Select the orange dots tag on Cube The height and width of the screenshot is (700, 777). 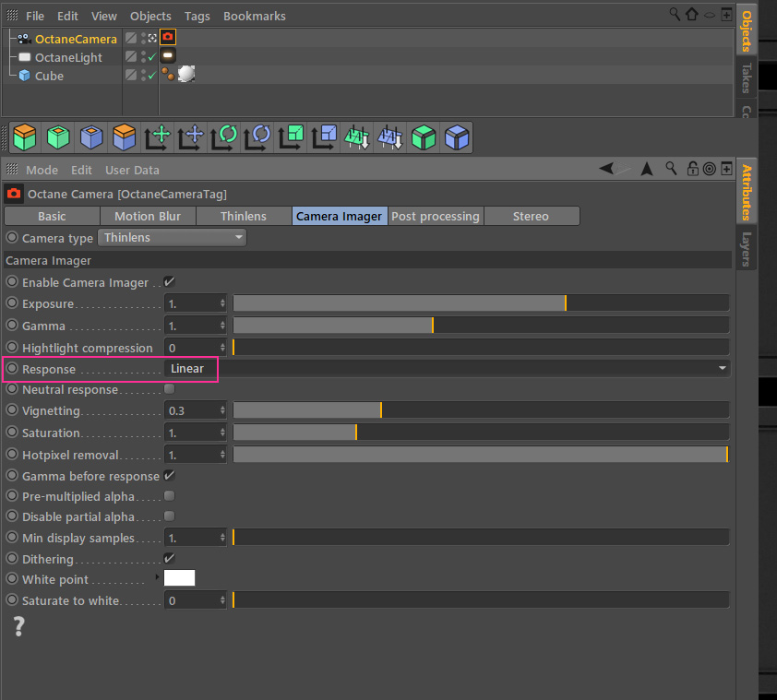168,75
